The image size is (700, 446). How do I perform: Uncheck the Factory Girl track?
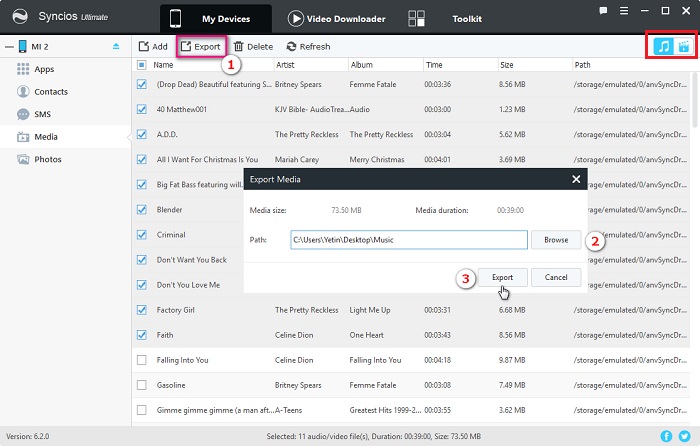142,310
